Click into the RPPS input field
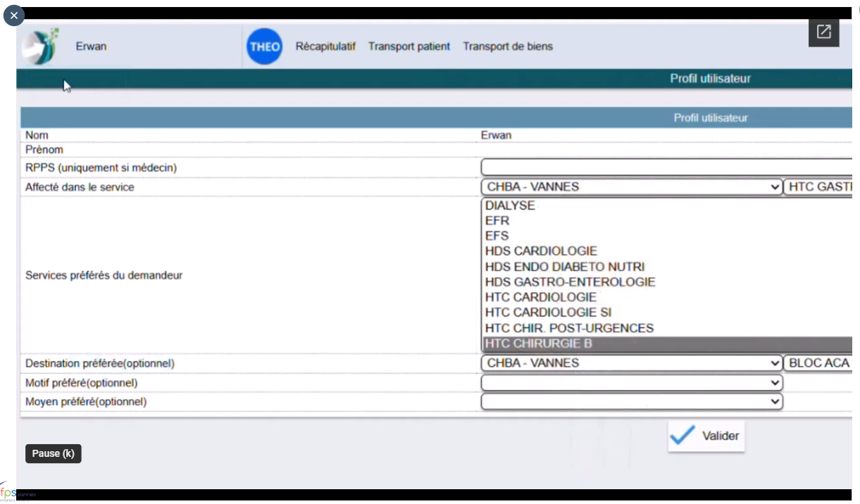The image size is (860, 504). pyautogui.click(x=666, y=168)
